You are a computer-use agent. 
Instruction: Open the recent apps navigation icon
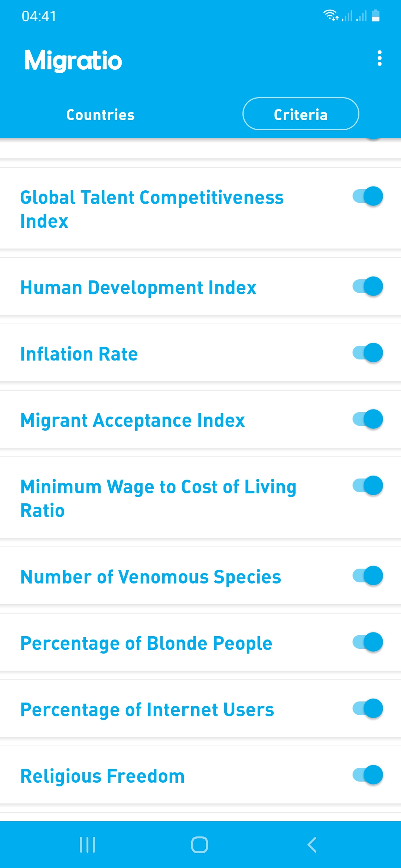point(88,845)
